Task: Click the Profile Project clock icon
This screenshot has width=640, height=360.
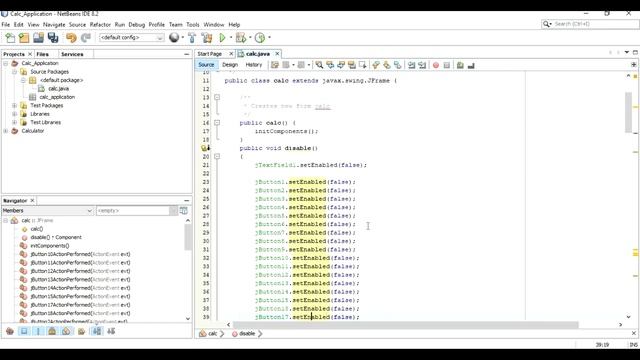Action: 260,38
